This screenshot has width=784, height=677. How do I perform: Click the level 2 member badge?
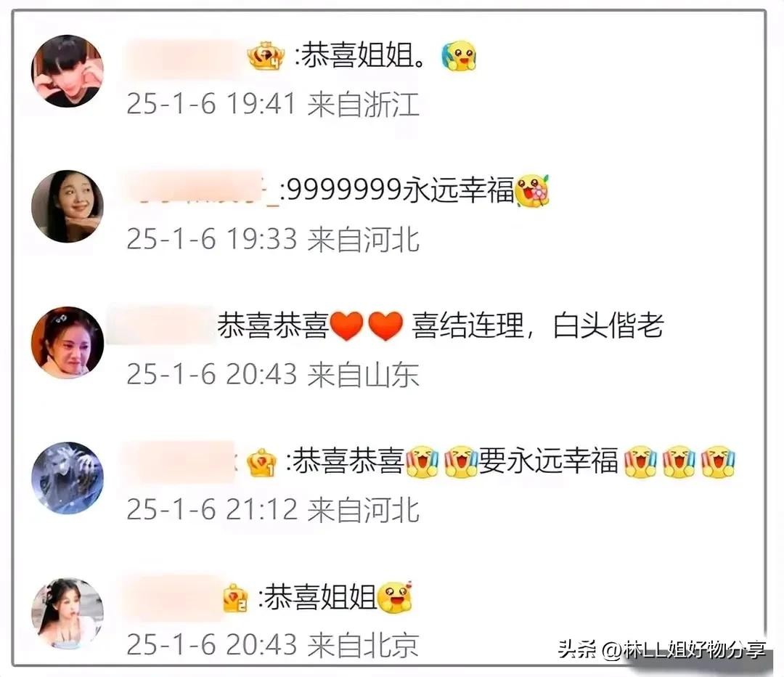pyautogui.click(x=235, y=598)
